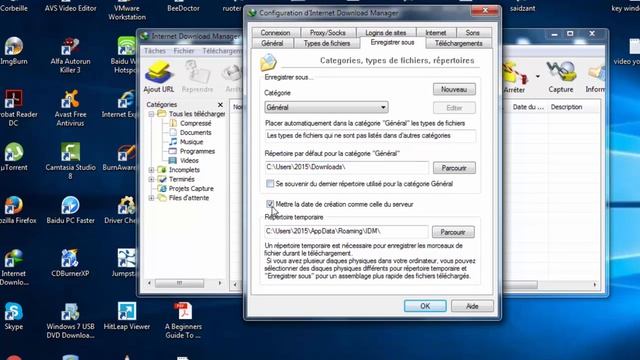The width and height of the screenshot is (640, 360).
Task: Switch to the Internet tab
Action: tap(436, 33)
